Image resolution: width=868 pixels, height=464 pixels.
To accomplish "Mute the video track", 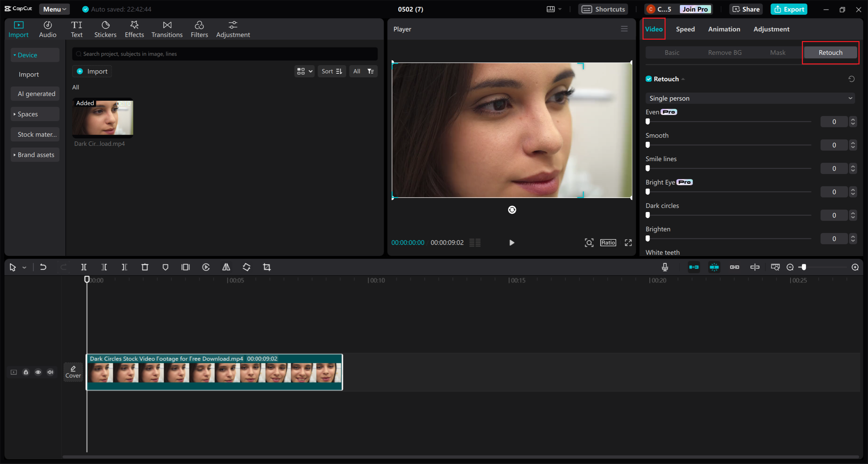I will [x=50, y=372].
